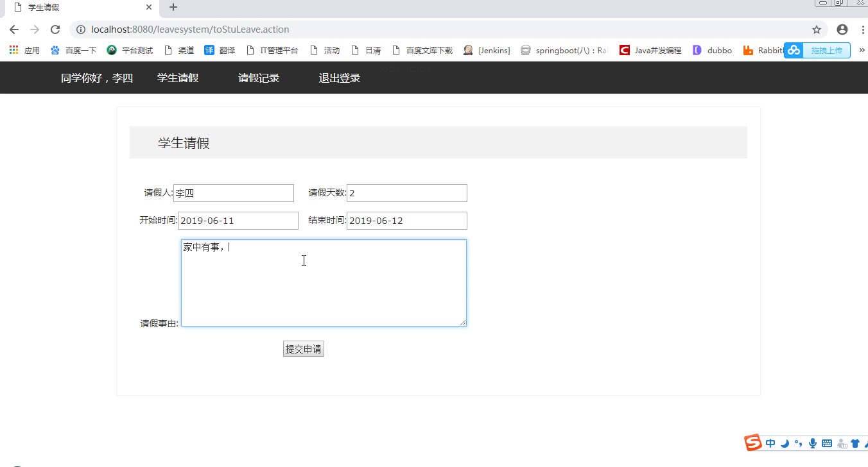
Task: Open the 翻译 bookmark
Action: click(x=220, y=50)
